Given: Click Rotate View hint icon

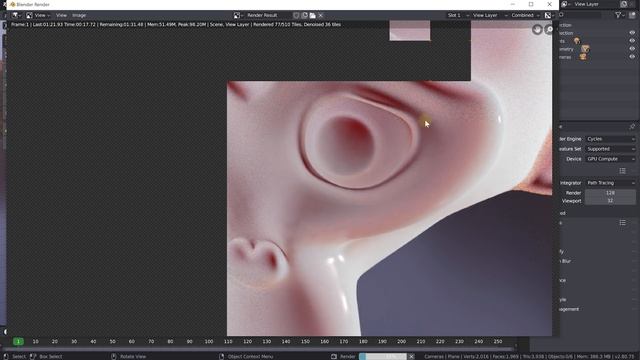Looking at the screenshot, I should pos(114,356).
